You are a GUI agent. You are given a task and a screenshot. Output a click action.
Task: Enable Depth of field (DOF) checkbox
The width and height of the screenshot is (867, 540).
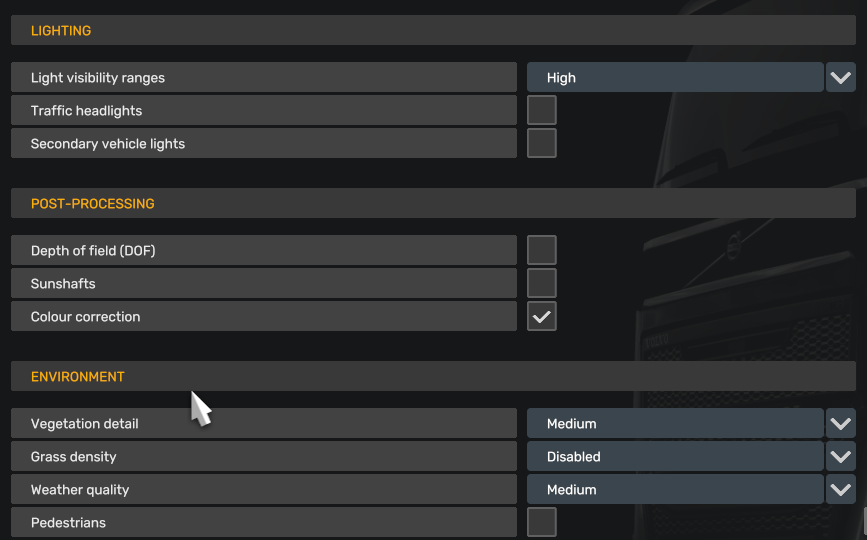click(x=542, y=250)
